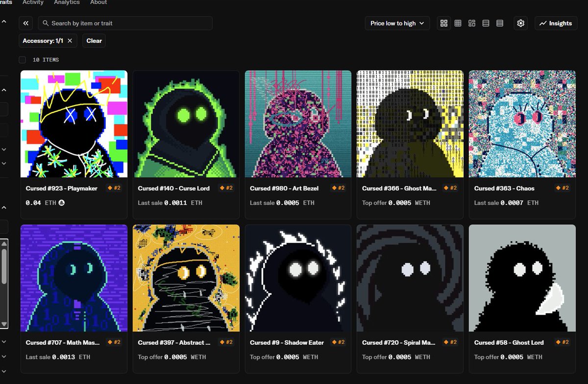This screenshot has width=588, height=384.
Task: Open Cursed #363 Chaos artwork
Action: (x=522, y=124)
